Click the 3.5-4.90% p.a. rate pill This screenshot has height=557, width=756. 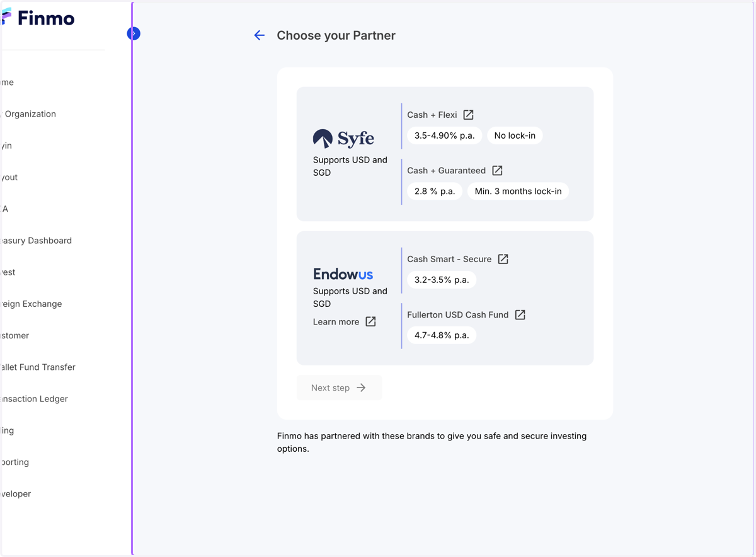(x=445, y=135)
